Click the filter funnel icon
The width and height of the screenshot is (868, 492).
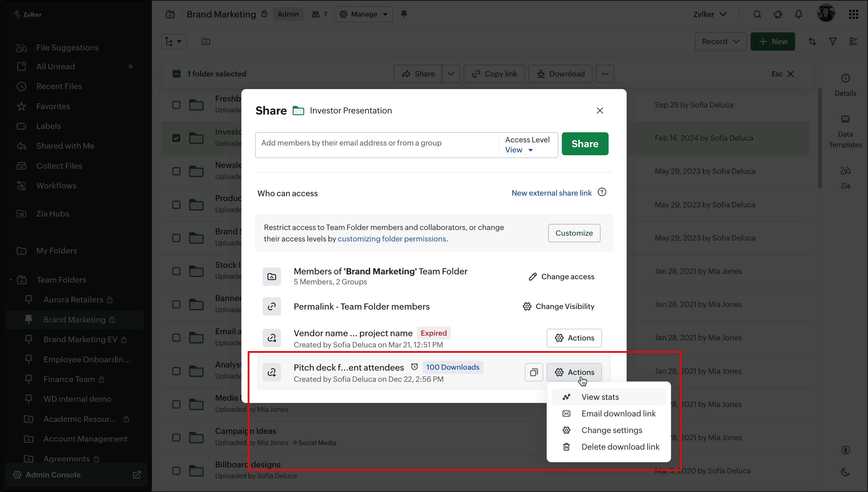pos(833,42)
